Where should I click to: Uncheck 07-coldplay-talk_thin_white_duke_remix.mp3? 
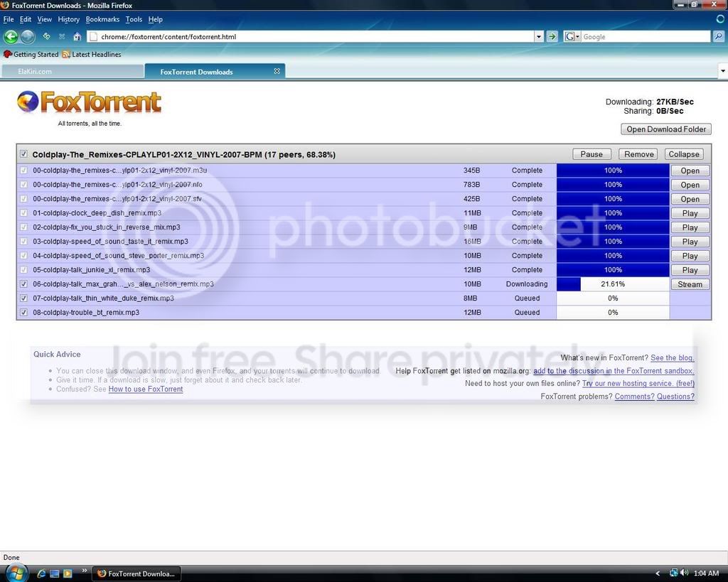pos(23,298)
